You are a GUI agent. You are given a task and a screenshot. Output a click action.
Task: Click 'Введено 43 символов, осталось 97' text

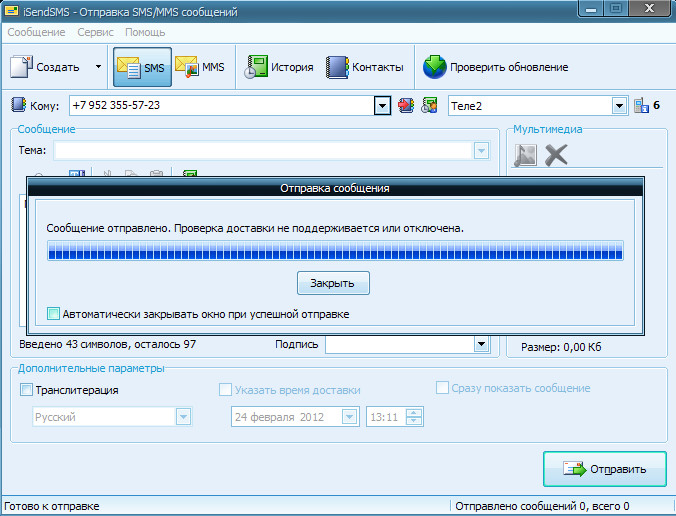108,344
